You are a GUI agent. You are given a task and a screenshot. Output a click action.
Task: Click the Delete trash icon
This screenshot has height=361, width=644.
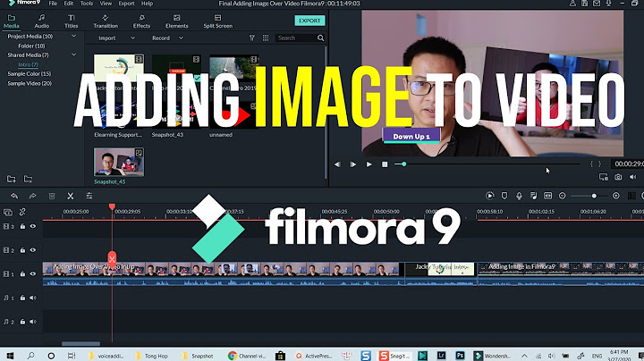click(52, 196)
